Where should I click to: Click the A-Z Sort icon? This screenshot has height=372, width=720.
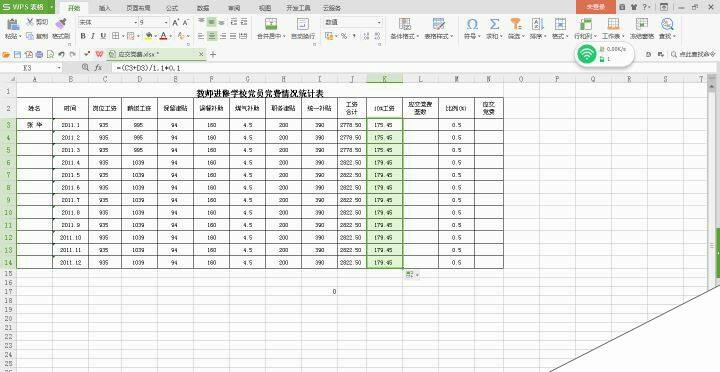tap(537, 24)
